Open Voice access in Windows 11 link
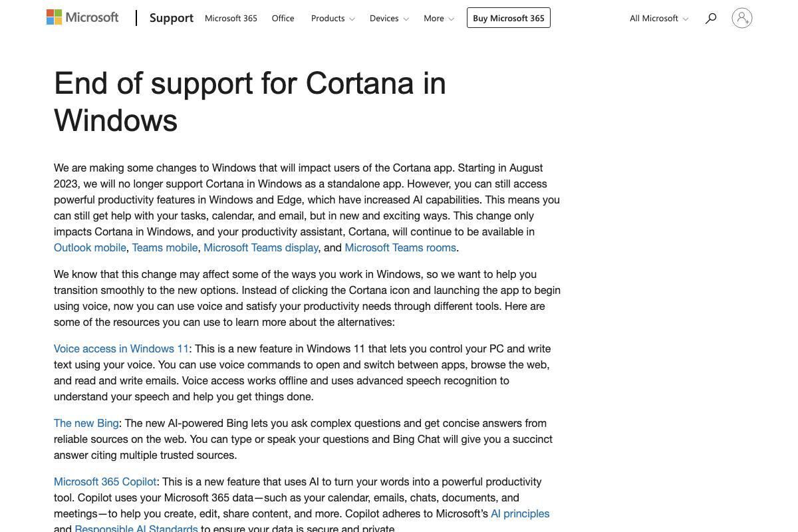Image resolution: width=798 pixels, height=532 pixels. pyautogui.click(x=120, y=348)
